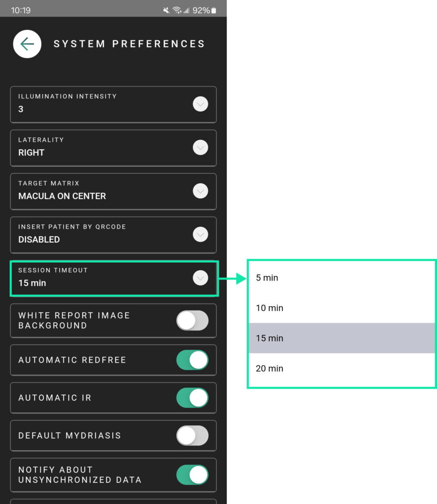Screen dimensions: 437x504
Task: Turn off Automatic Redfree toggle
Action: [x=192, y=360]
